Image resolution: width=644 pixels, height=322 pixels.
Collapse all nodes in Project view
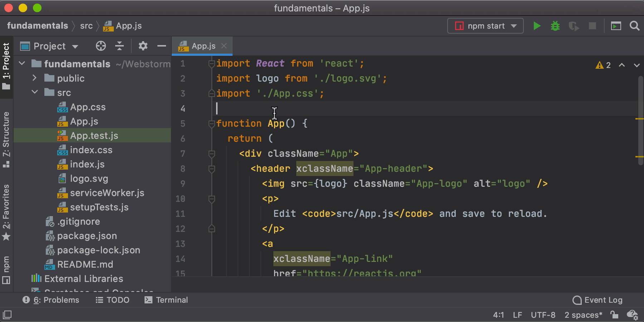119,46
